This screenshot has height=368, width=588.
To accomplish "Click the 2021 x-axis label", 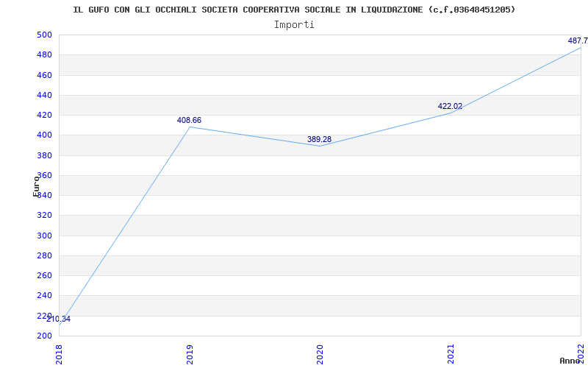I will (451, 354).
